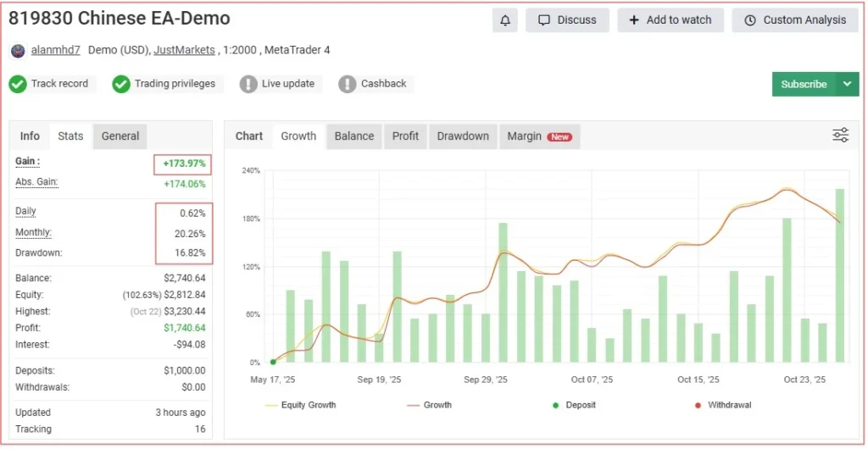The width and height of the screenshot is (868, 449).
Task: Click the $2,740.64 balance value
Action: (x=184, y=278)
